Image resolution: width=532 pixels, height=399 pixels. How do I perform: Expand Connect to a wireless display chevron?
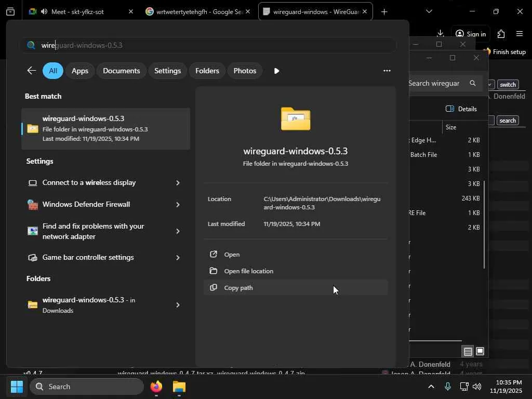pyautogui.click(x=178, y=183)
